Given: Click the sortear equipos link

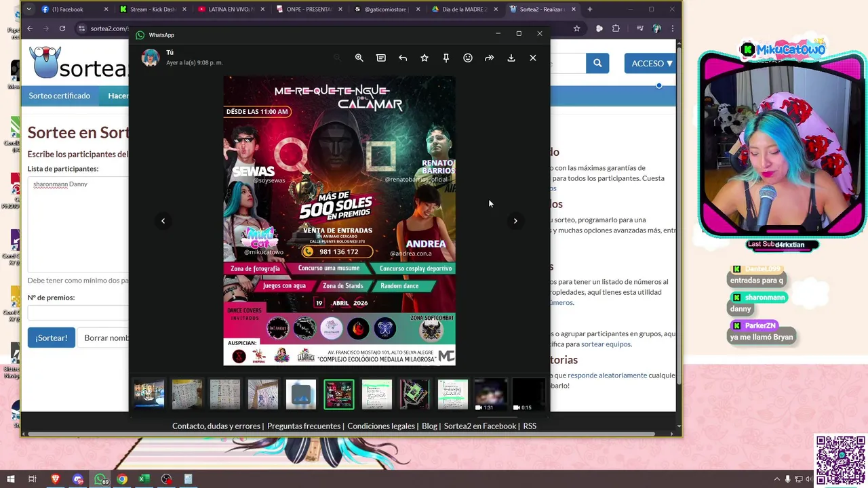Looking at the screenshot, I should point(606,344).
